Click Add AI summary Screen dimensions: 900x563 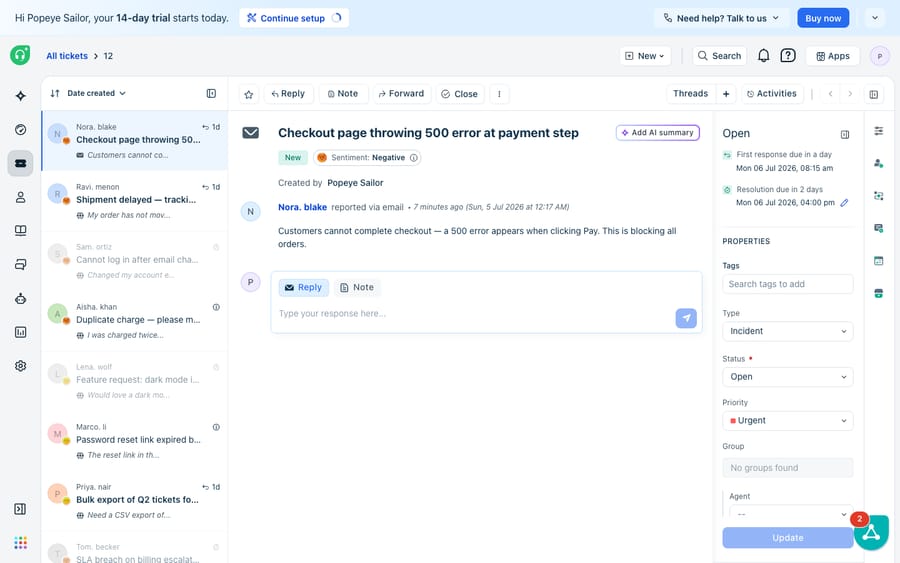[x=657, y=133]
